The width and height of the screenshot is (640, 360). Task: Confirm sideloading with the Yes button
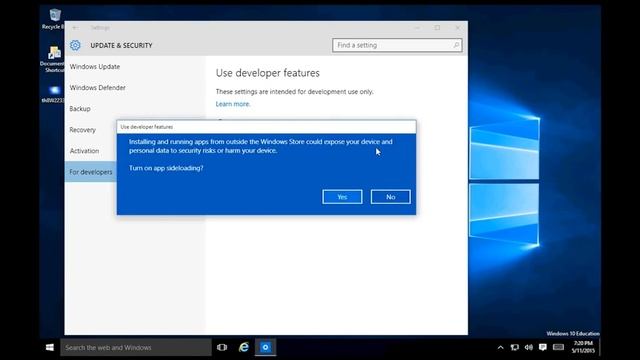pos(342,197)
